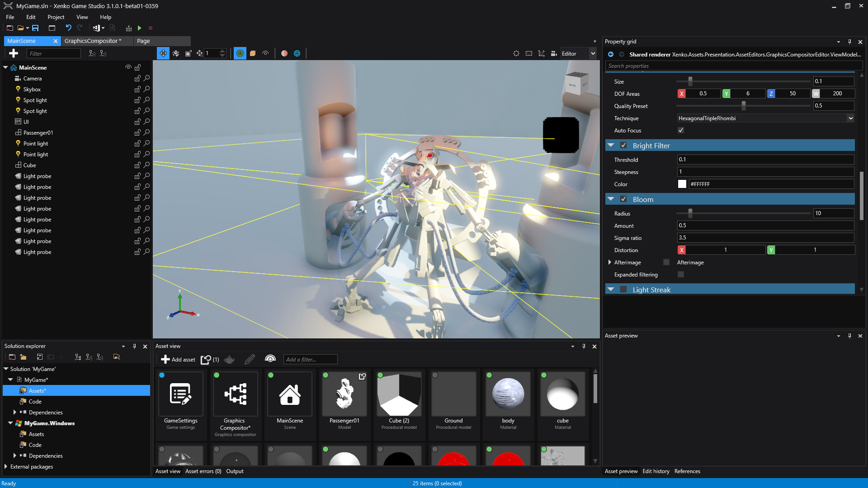Enable the Light Streak checkbox
Image resolution: width=868 pixels, height=488 pixels.
(x=624, y=289)
